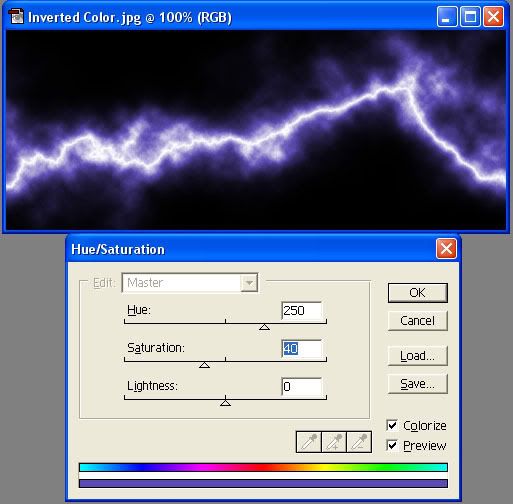The height and width of the screenshot is (504, 513).
Task: Click the Save... settings button
Action: coord(418,384)
